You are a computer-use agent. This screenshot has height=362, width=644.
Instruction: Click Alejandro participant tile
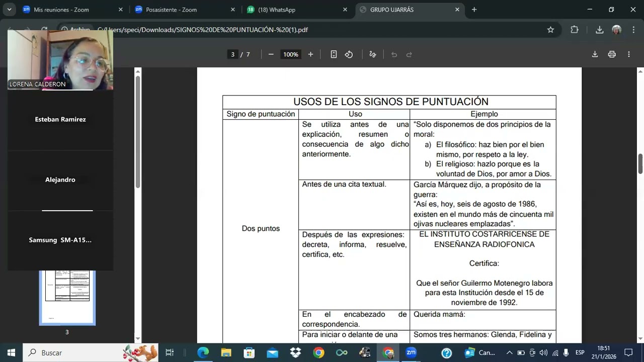tap(60, 180)
